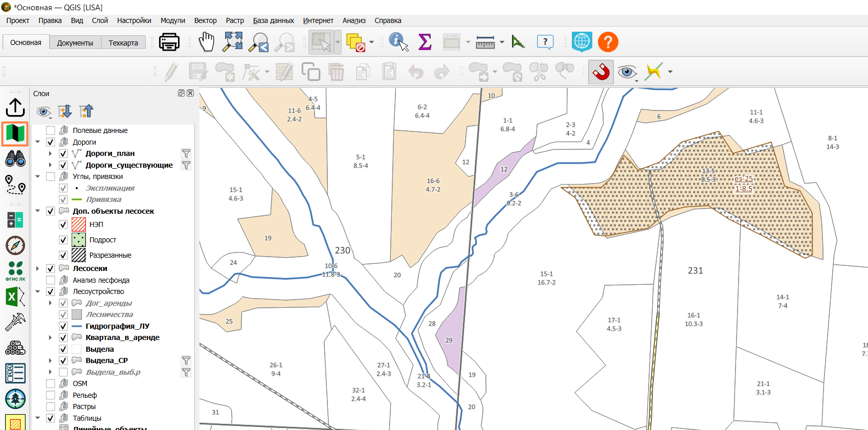
Task: Open the statistical summary sigma icon
Action: pos(425,42)
